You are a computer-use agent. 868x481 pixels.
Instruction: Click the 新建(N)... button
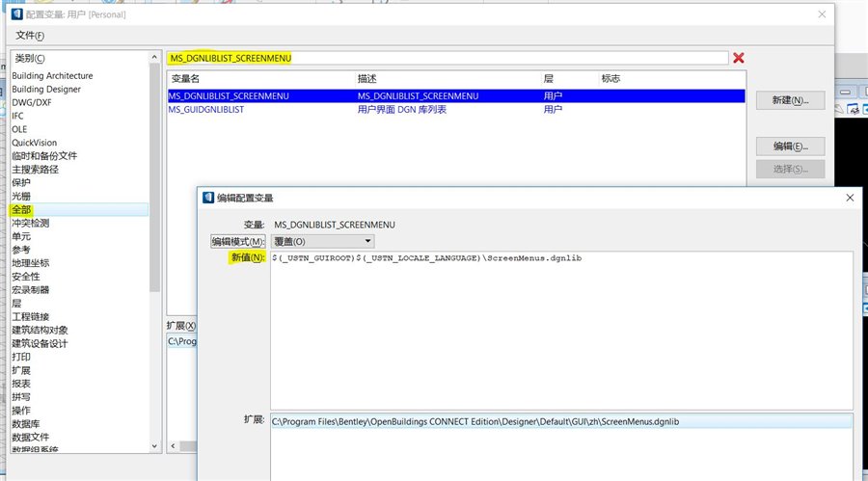click(791, 100)
